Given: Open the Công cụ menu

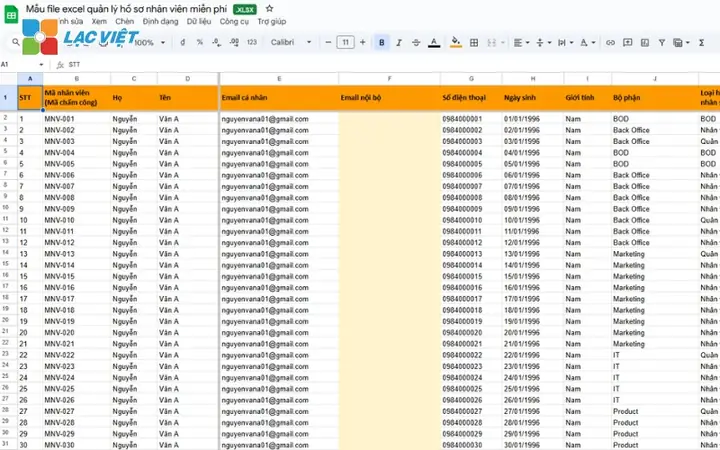Looking at the screenshot, I should click(234, 21).
